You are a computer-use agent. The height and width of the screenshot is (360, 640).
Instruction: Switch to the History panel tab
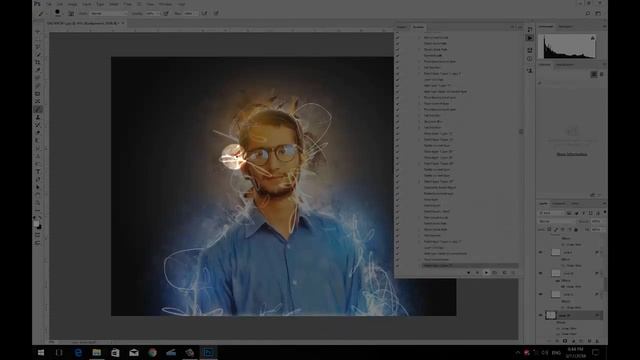point(402,27)
